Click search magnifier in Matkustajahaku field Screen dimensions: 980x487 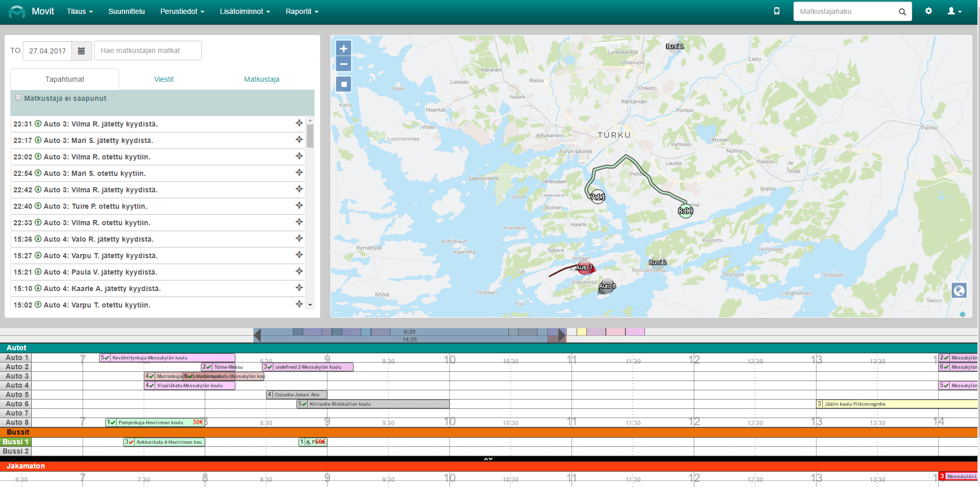(902, 12)
